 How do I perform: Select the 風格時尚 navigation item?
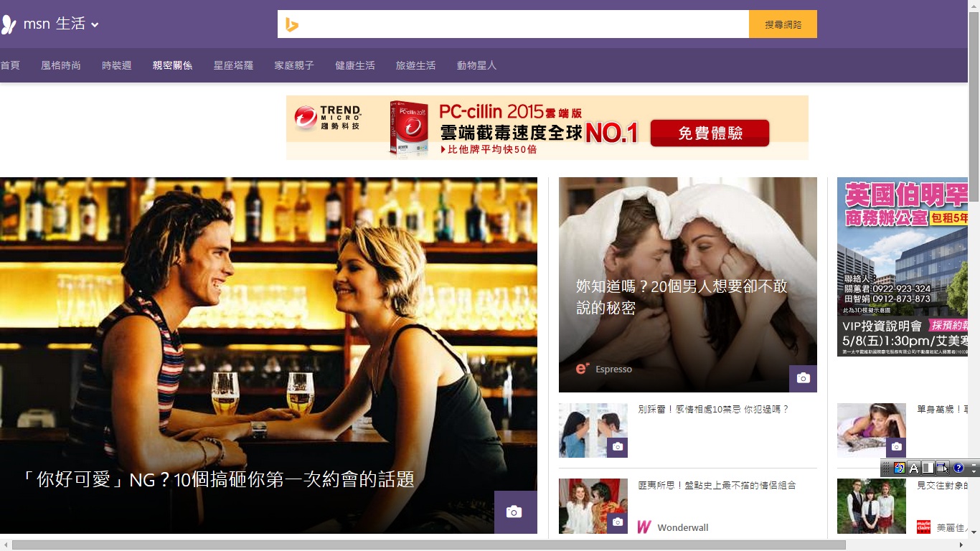61,65
